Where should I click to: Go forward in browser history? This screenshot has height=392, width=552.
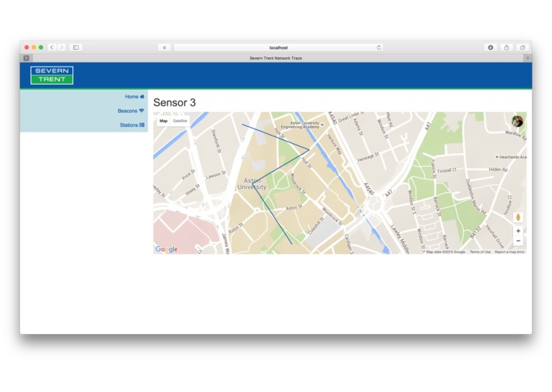(x=61, y=48)
